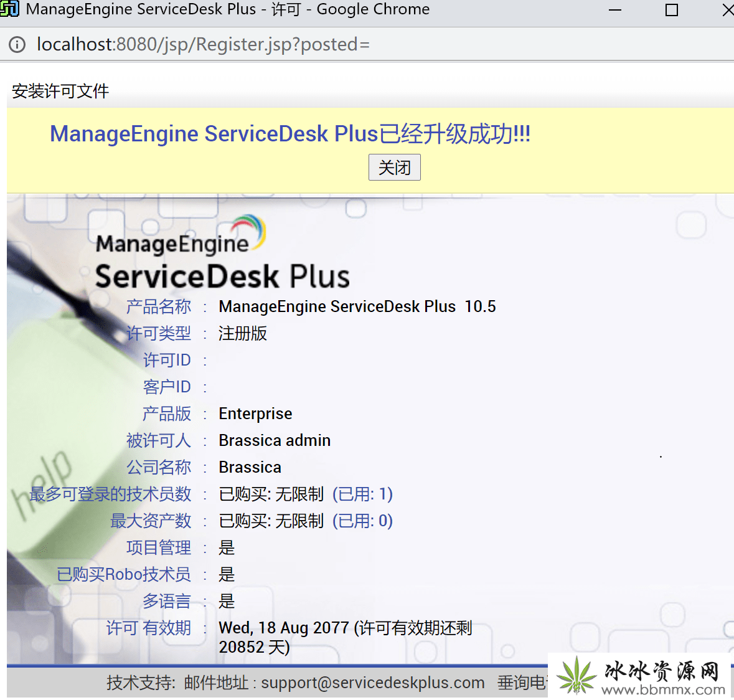Screen dimensions: 734x700
Task: Click the 客户ID label
Action: tap(167, 387)
